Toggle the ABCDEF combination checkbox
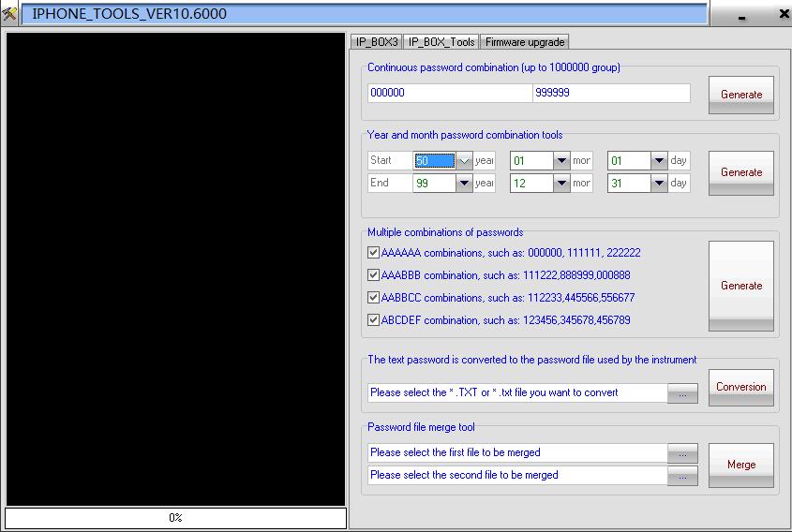This screenshot has width=792, height=532. pos(373,320)
